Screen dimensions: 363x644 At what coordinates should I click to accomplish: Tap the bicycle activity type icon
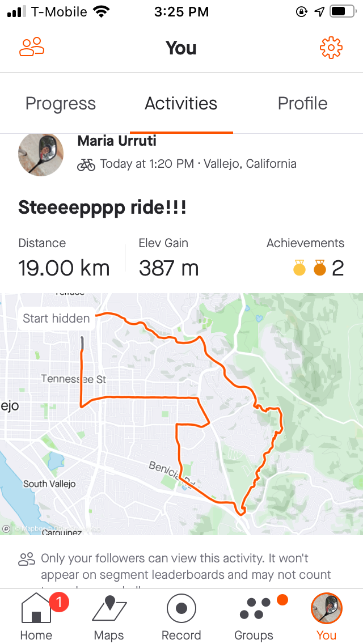click(x=86, y=165)
